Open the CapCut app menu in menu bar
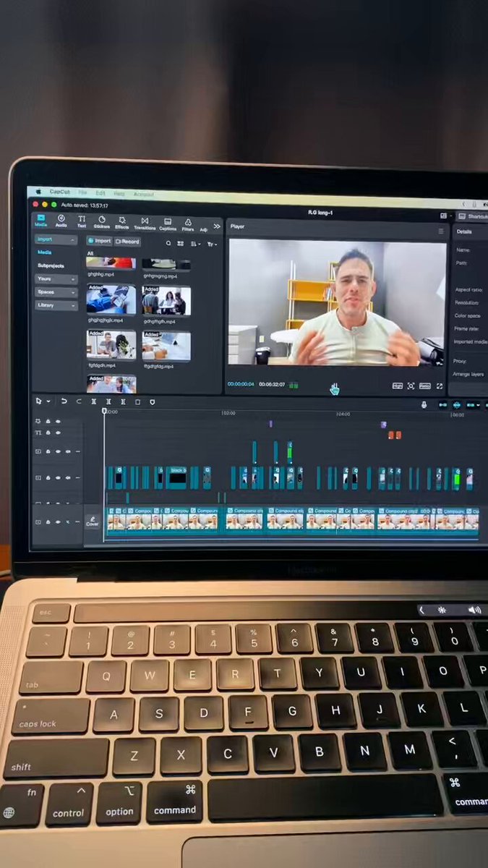 point(59,192)
